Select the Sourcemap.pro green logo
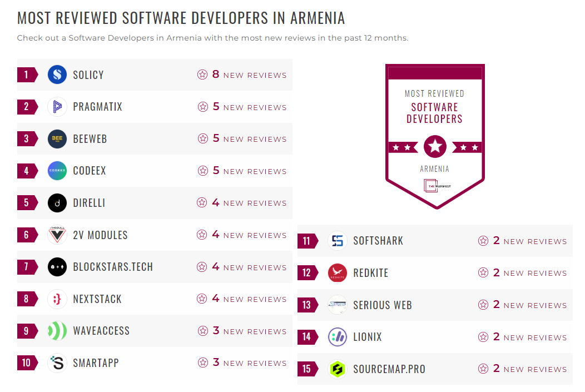Screen dimensions: 585x392 [x=337, y=369]
